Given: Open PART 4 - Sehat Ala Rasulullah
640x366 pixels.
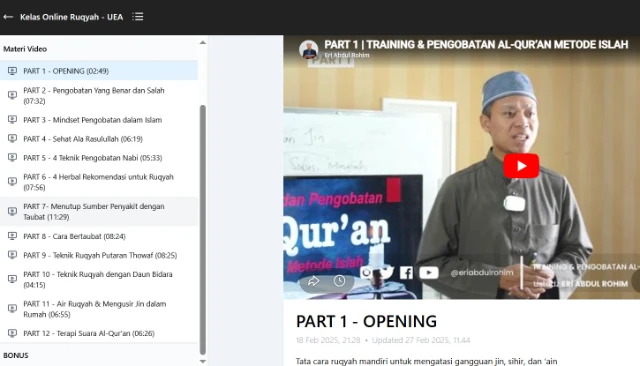Looking at the screenshot, I should (x=99, y=139).
